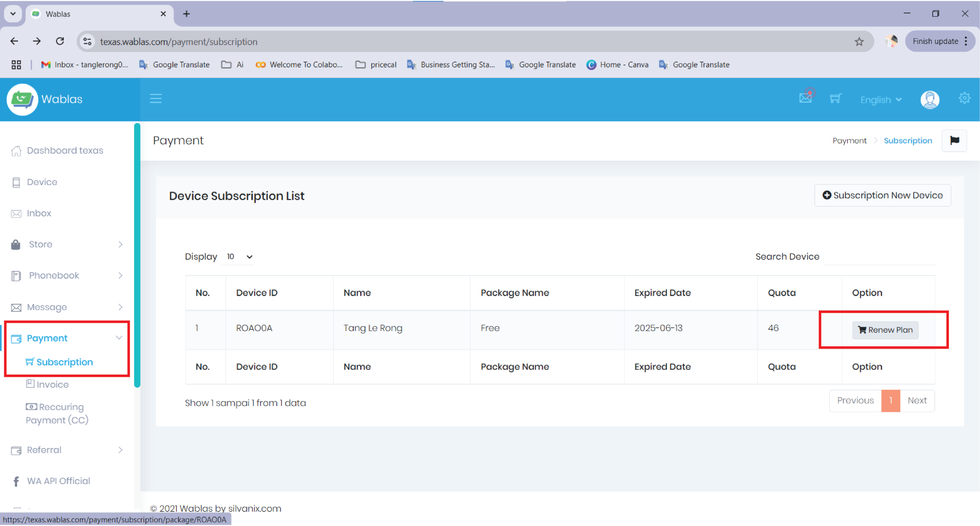Open WA API Official in sidebar
This screenshot has height=526, width=980.
(51, 481)
